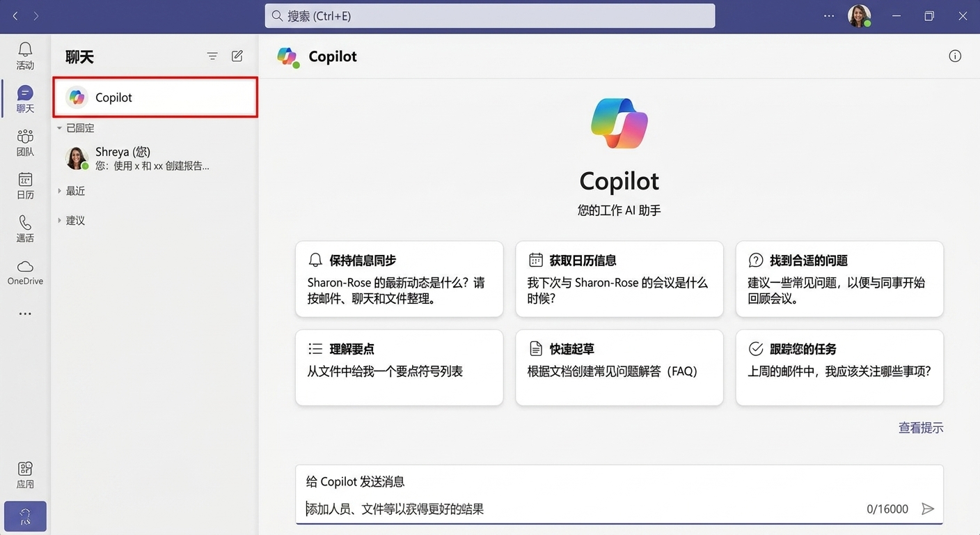The height and width of the screenshot is (535, 980).
Task: Click the 聊天 heading in chat pane
Action: [80, 57]
